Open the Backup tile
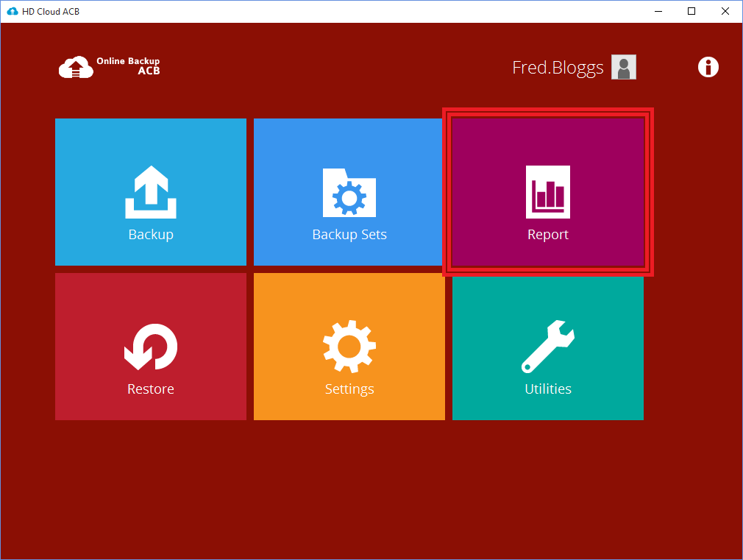This screenshot has width=743, height=560. [x=151, y=192]
